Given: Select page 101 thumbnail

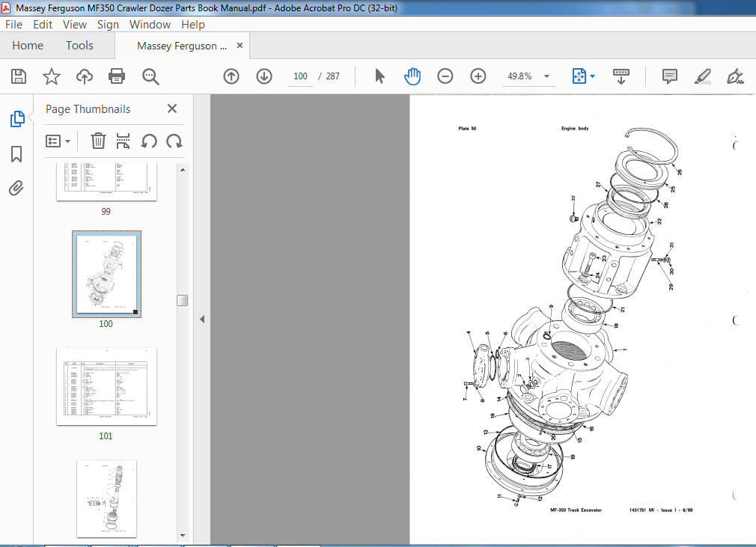Looking at the screenshot, I should [106, 387].
